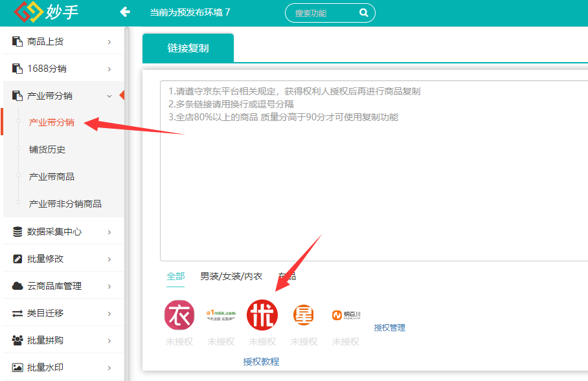Expand the 数据采集中心 menu
Image resolution: width=588 pixels, height=381 pixels.
(x=63, y=232)
